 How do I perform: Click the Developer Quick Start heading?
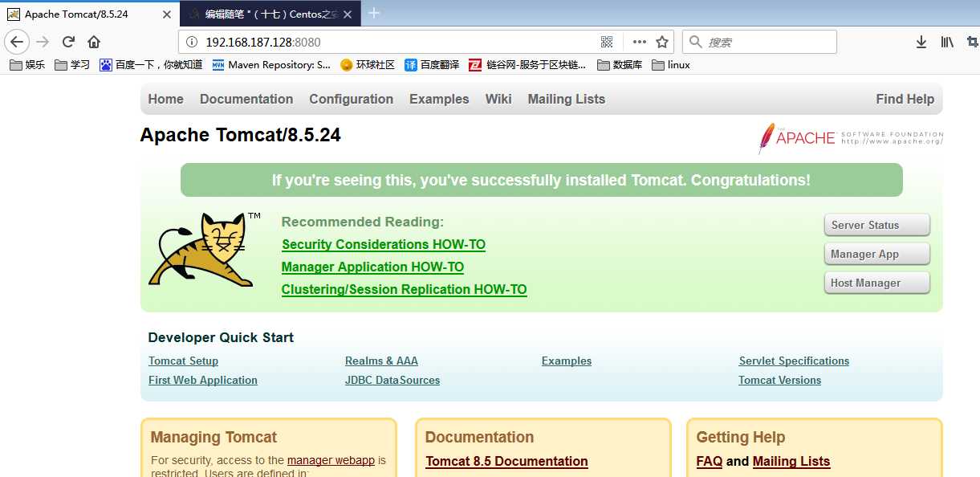pyautogui.click(x=221, y=337)
